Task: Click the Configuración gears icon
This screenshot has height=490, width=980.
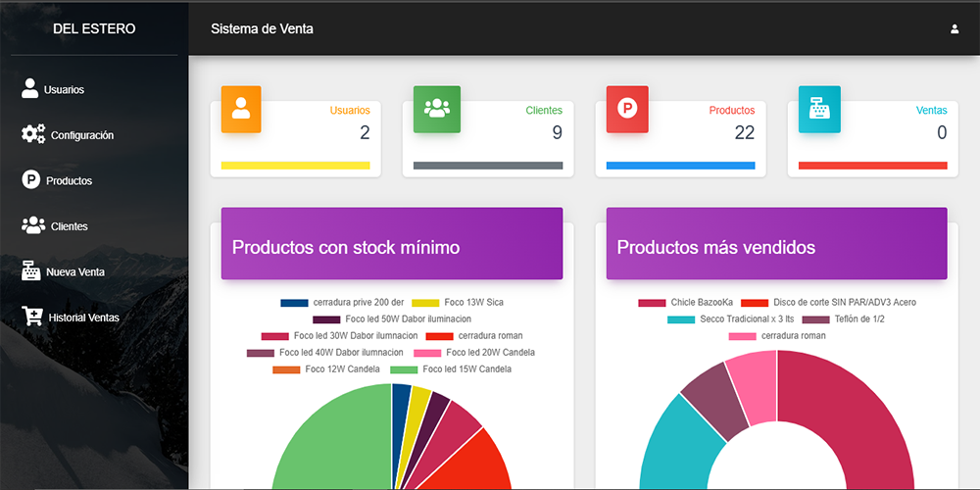Action: [33, 134]
